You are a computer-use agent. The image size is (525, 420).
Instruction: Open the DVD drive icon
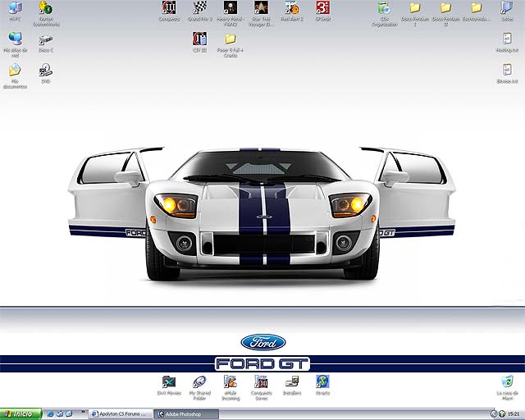tap(46, 71)
